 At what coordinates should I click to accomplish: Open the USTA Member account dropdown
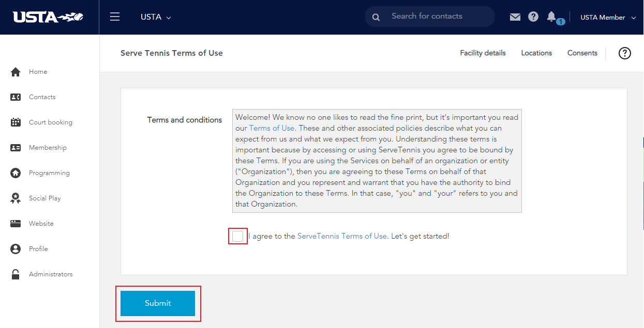tap(608, 18)
